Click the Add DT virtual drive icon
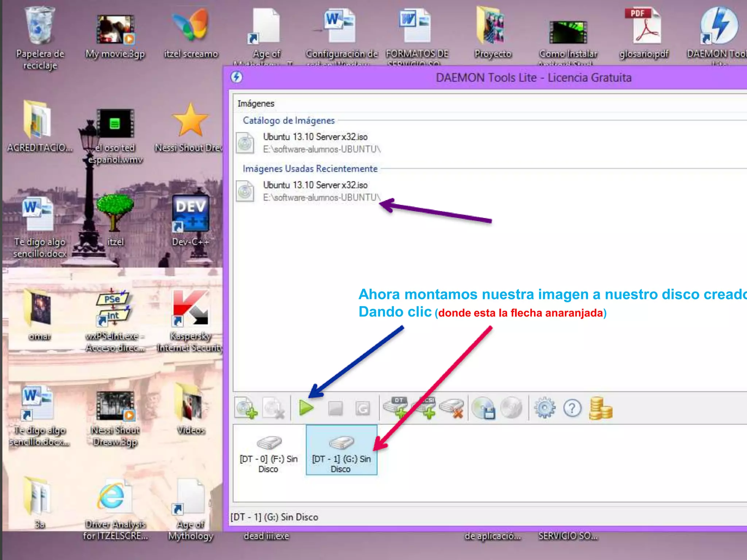This screenshot has height=560, width=747. pyautogui.click(x=396, y=407)
